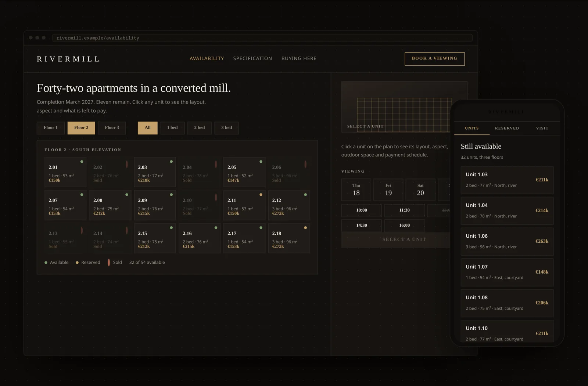Switch to Floor 3
Screen dimensions: 588x386
point(112,128)
